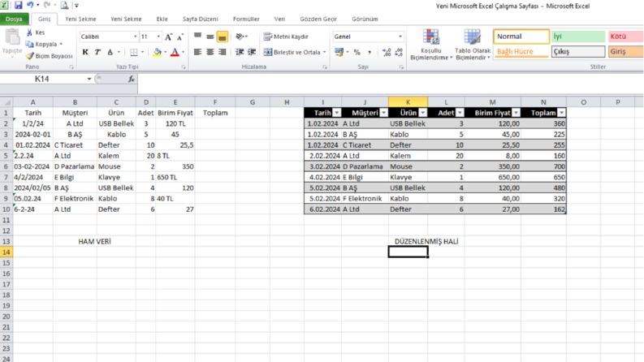
Task: Align cell content to the middle
Action: click(x=210, y=37)
